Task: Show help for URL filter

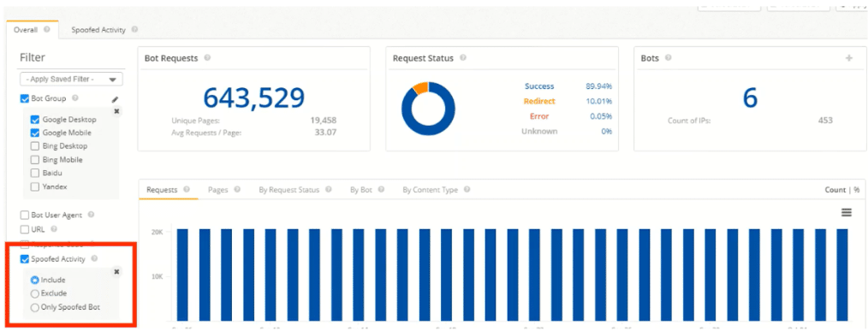Action: click(54, 228)
